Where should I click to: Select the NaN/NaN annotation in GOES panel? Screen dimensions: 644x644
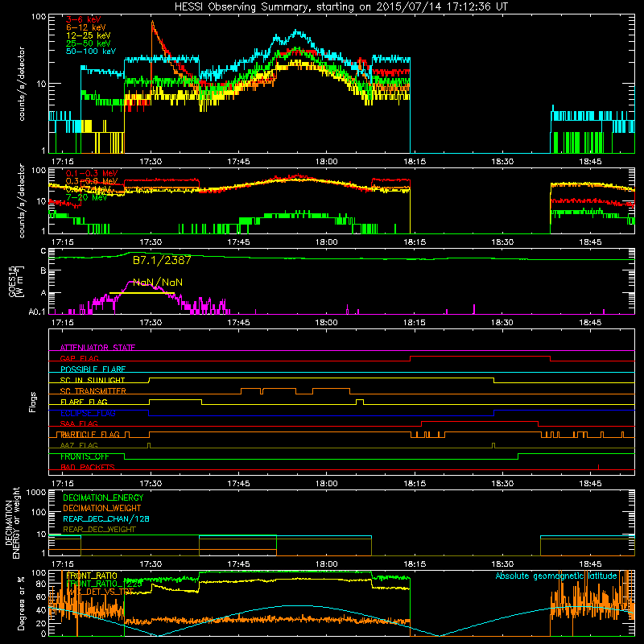coord(158,283)
